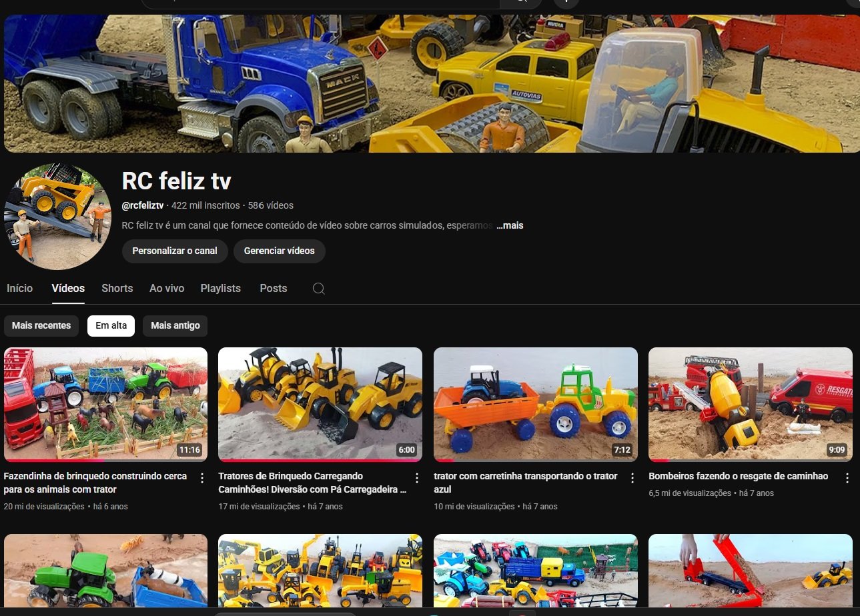Open options menu for Fazendinha de brinquedo video

pyautogui.click(x=202, y=478)
